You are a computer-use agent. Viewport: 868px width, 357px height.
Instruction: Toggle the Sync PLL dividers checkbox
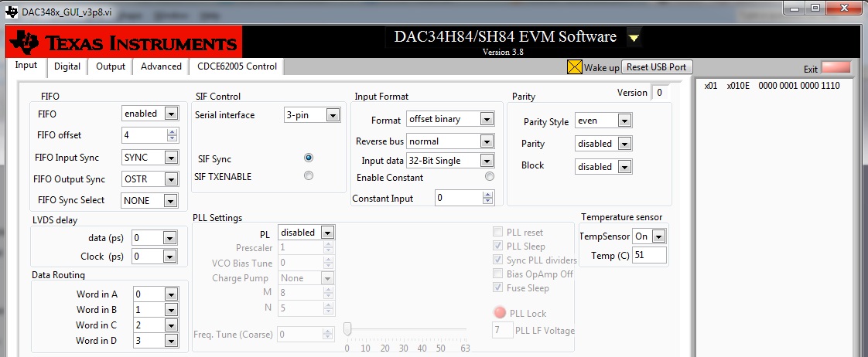pyautogui.click(x=497, y=260)
